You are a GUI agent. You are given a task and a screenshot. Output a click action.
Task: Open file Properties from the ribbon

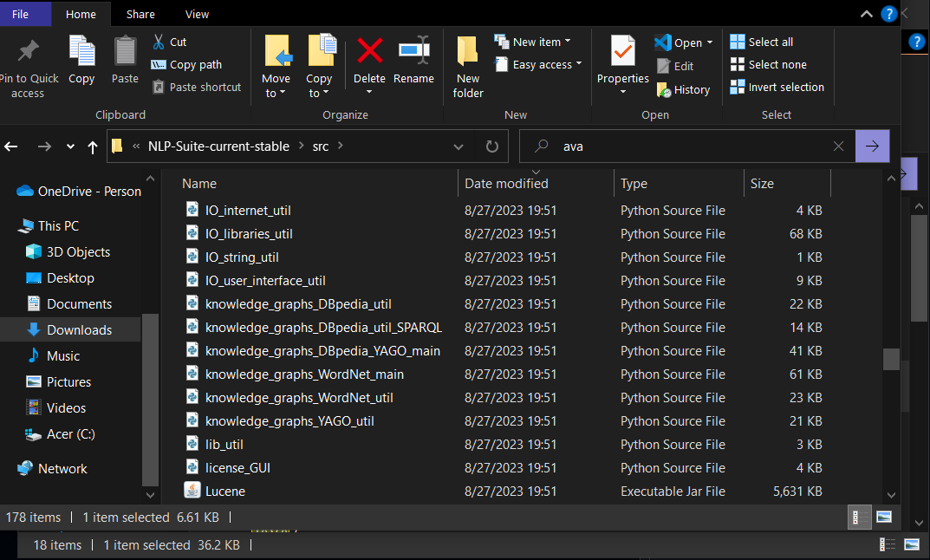(622, 59)
